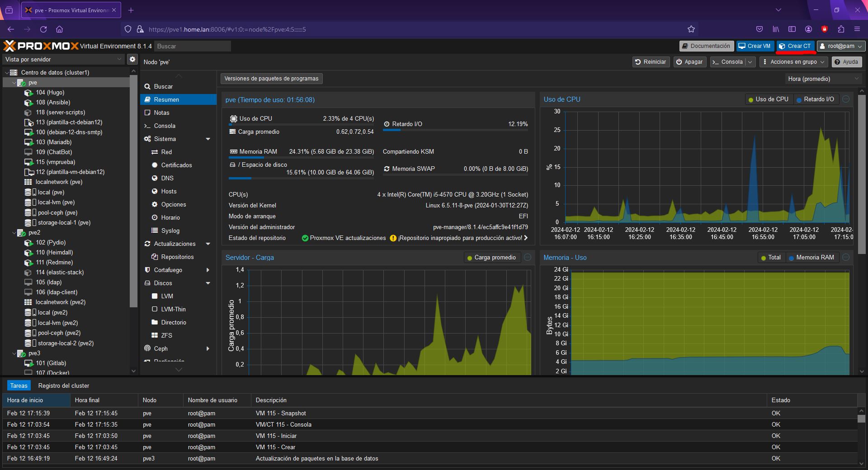Collapse the Centro de datos tree root

6,72
